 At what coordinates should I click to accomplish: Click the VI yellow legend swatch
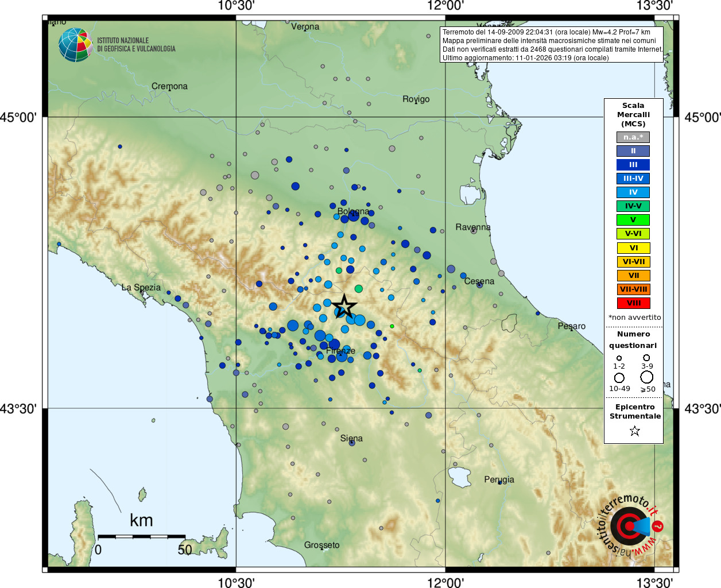pos(633,248)
